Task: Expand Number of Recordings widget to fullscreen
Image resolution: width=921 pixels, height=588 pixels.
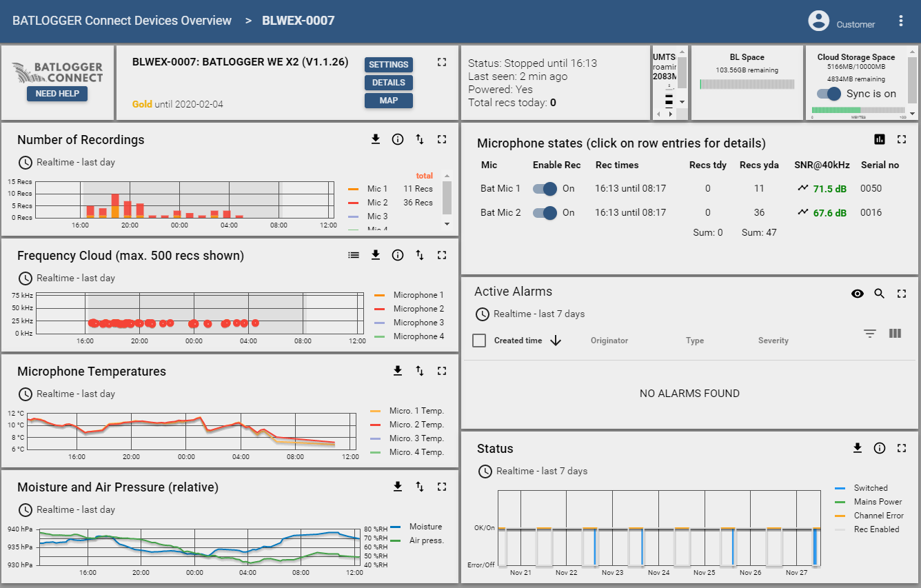Action: tap(442, 139)
